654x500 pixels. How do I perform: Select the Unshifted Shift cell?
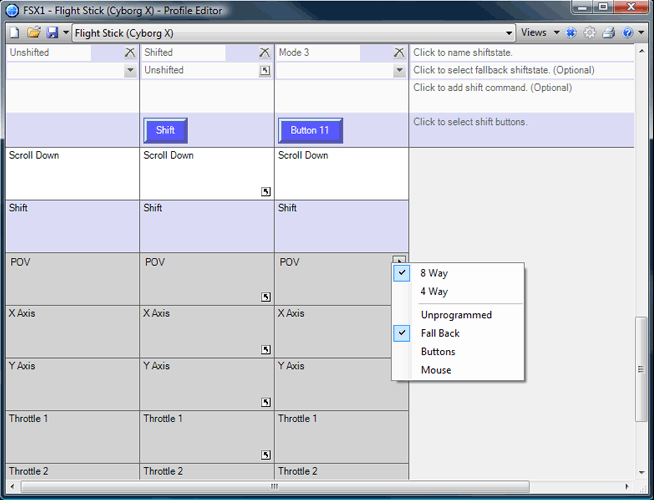[x=73, y=226]
